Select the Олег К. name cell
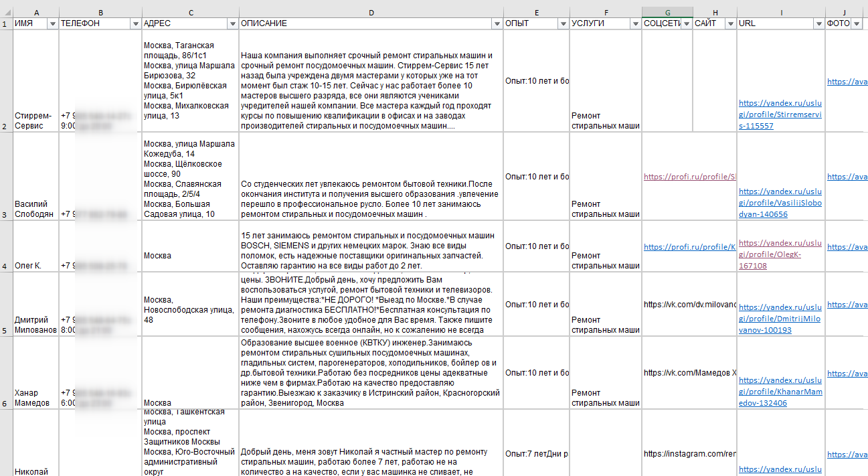The image size is (868, 476). tap(36, 246)
